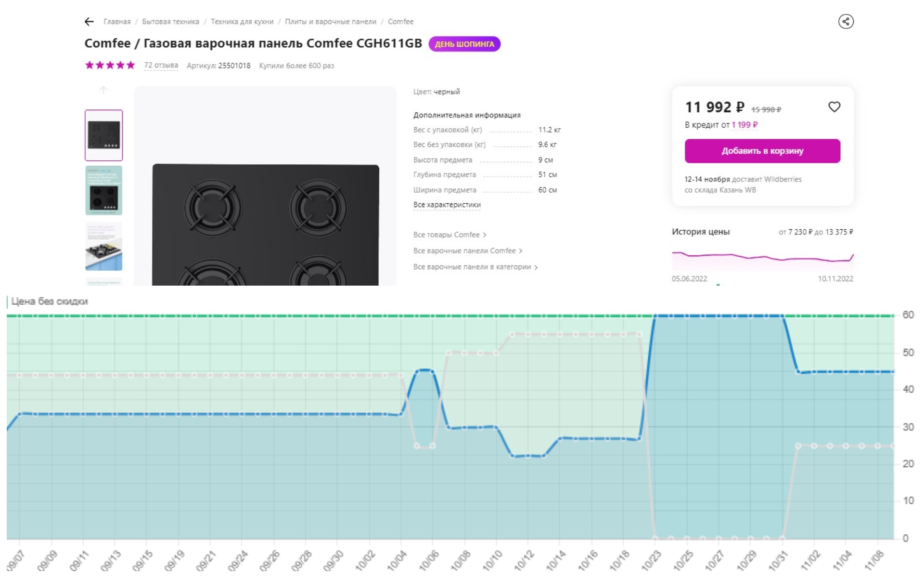
Task: Select the second product thumbnail
Action: 104,190
